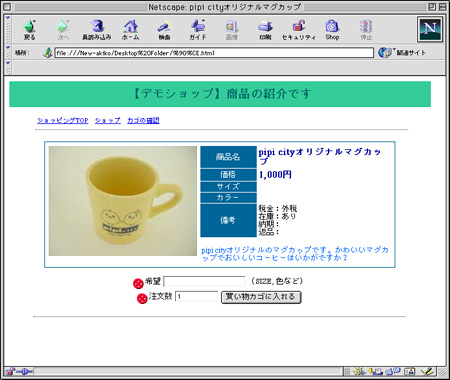Click the Reload (再読み込み) toolbar icon
The height and width of the screenshot is (380, 450).
tap(97, 30)
